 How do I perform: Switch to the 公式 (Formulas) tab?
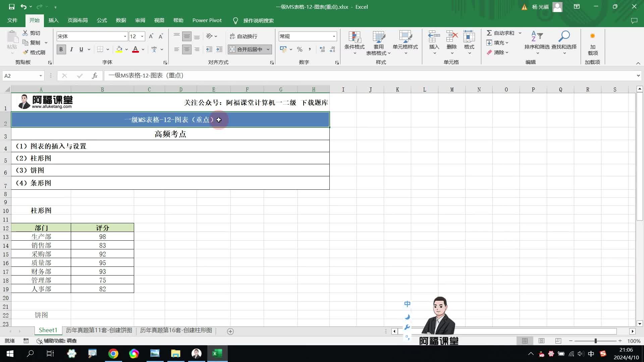pyautogui.click(x=102, y=20)
